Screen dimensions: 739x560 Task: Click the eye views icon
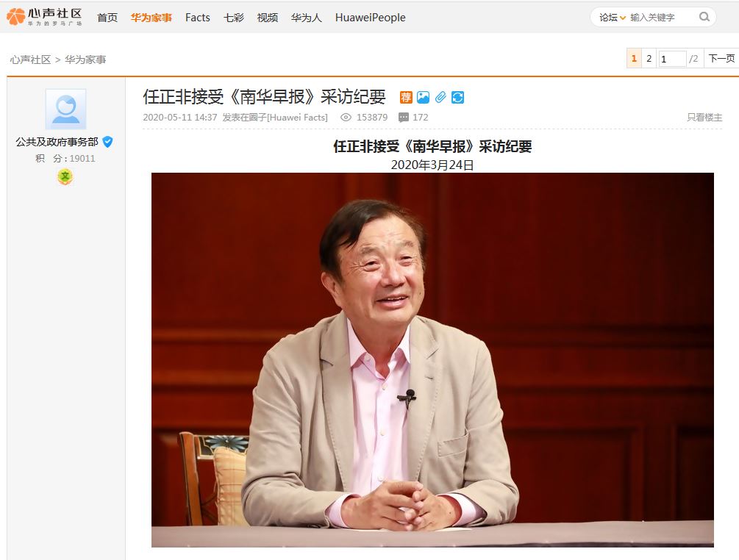tap(346, 118)
